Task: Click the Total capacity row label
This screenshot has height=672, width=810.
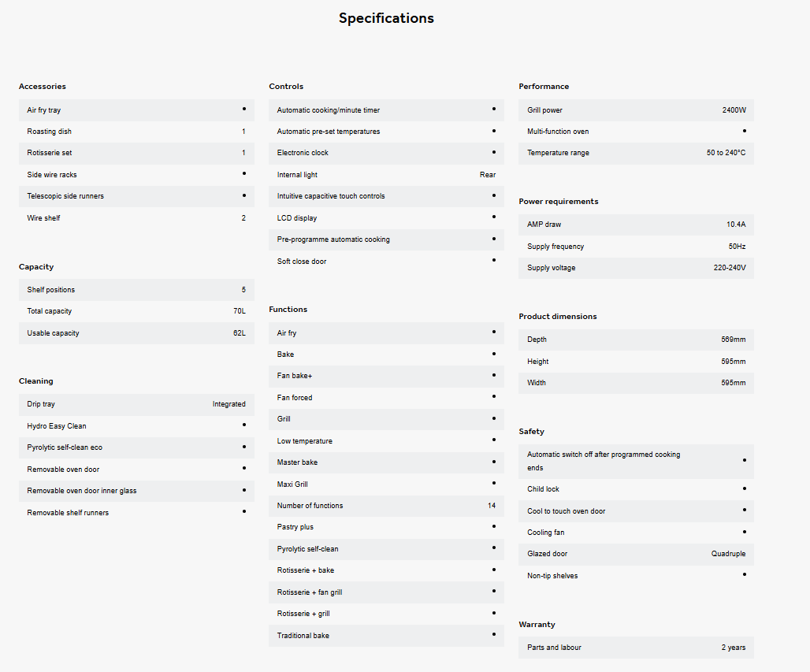Action: (x=50, y=311)
